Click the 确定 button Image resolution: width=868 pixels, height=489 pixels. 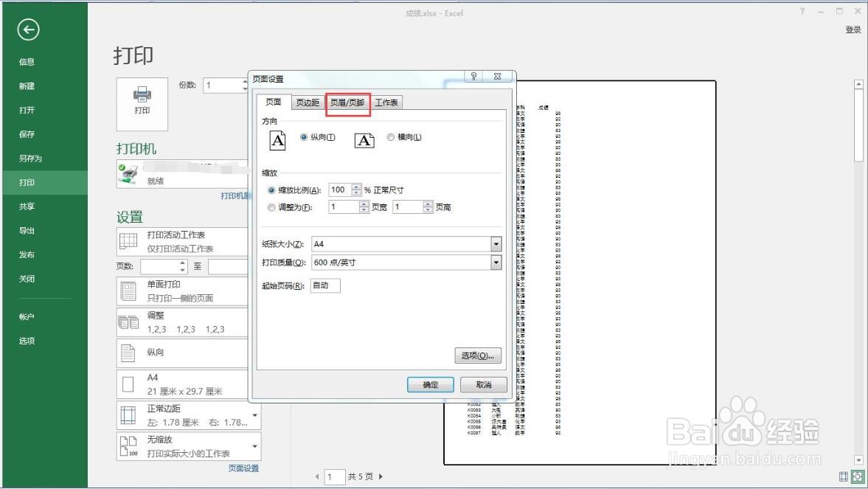(x=430, y=384)
